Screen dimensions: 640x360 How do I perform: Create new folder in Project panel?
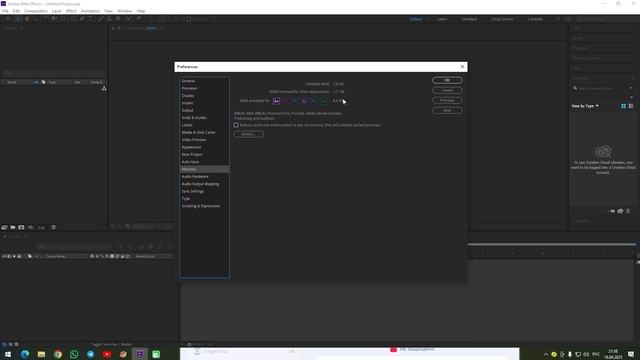point(13,227)
